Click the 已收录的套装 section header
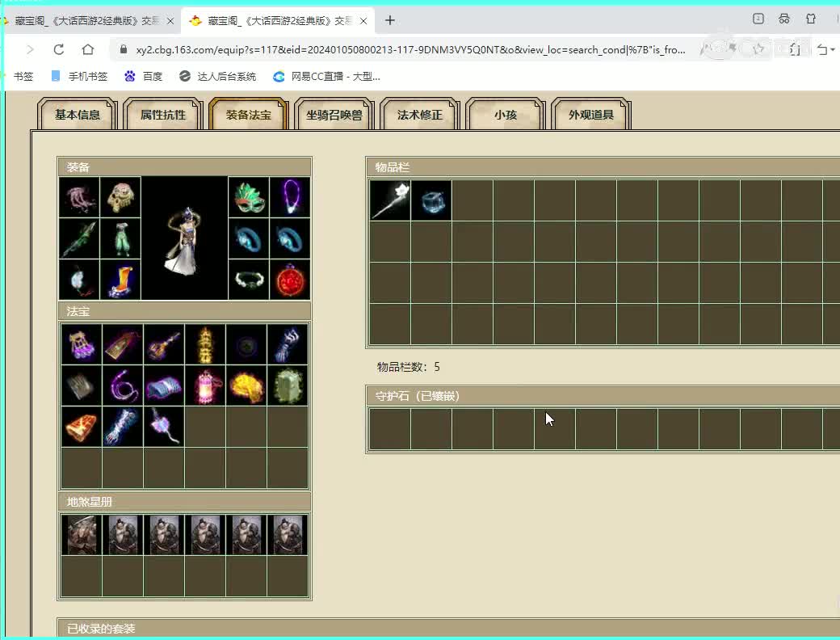The width and height of the screenshot is (840, 640). pos(449,628)
